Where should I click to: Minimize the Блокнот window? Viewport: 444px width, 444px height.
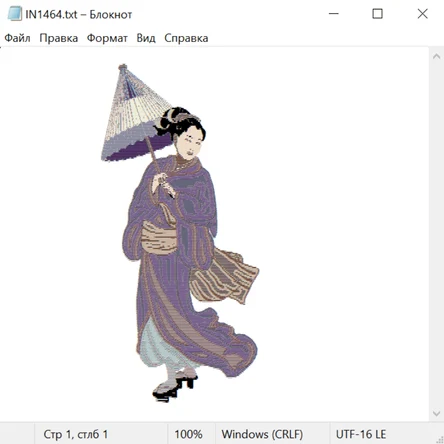[334, 14]
